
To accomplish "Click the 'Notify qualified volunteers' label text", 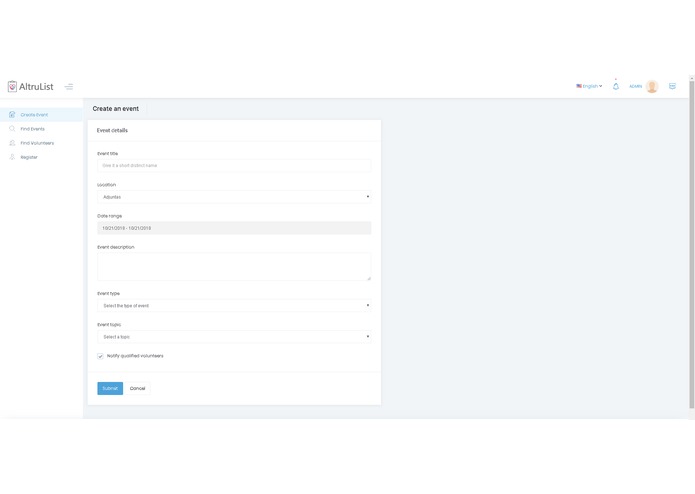I will tap(135, 356).
